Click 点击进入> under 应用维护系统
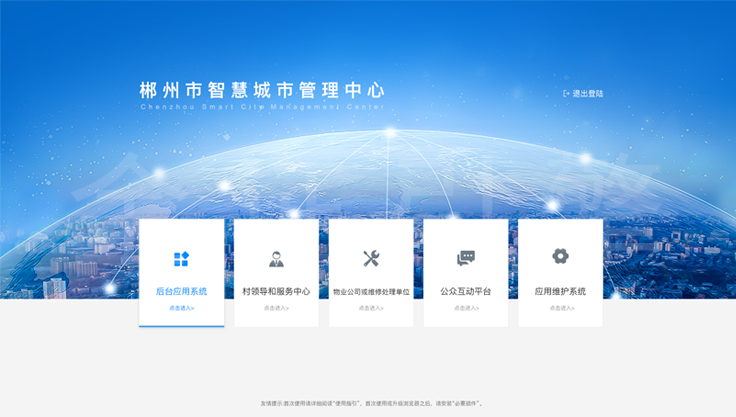 pyautogui.click(x=560, y=308)
